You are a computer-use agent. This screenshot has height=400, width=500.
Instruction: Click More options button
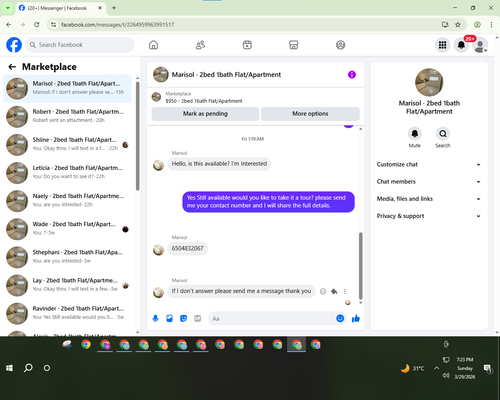click(310, 114)
